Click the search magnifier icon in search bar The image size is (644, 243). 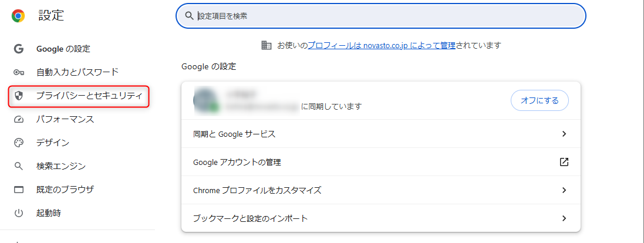189,16
